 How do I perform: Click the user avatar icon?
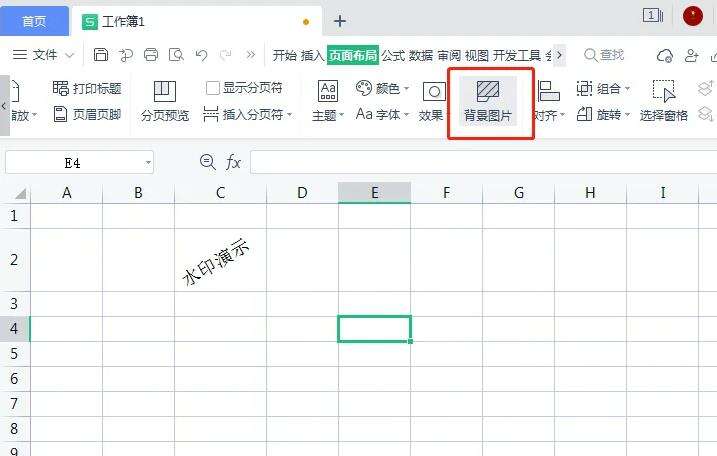coord(693,16)
